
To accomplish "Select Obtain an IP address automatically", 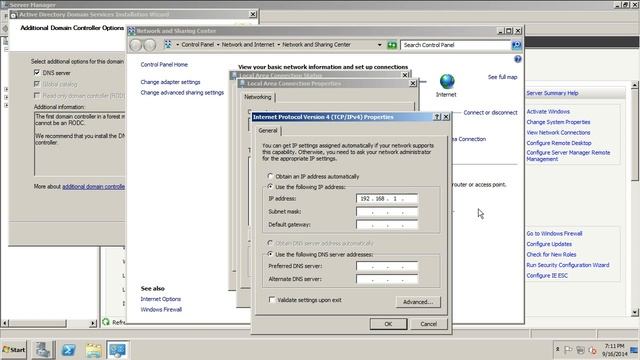I will coord(270,176).
